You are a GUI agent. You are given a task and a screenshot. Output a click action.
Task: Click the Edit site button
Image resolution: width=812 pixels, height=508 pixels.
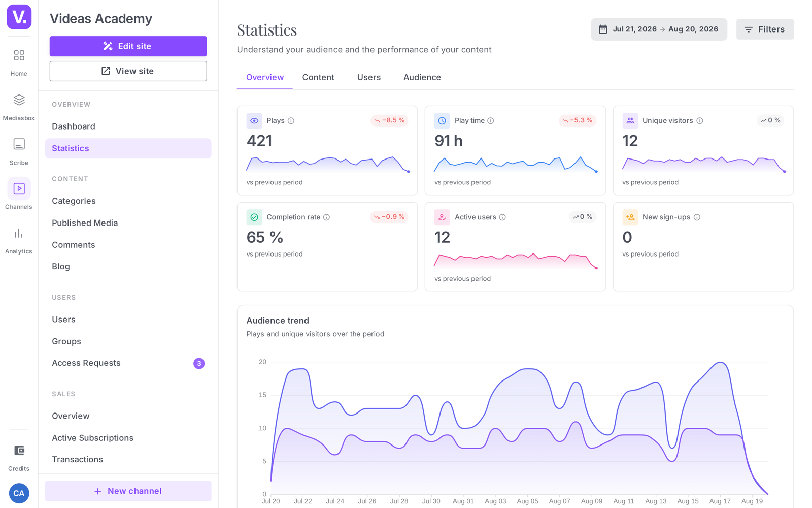tap(128, 46)
